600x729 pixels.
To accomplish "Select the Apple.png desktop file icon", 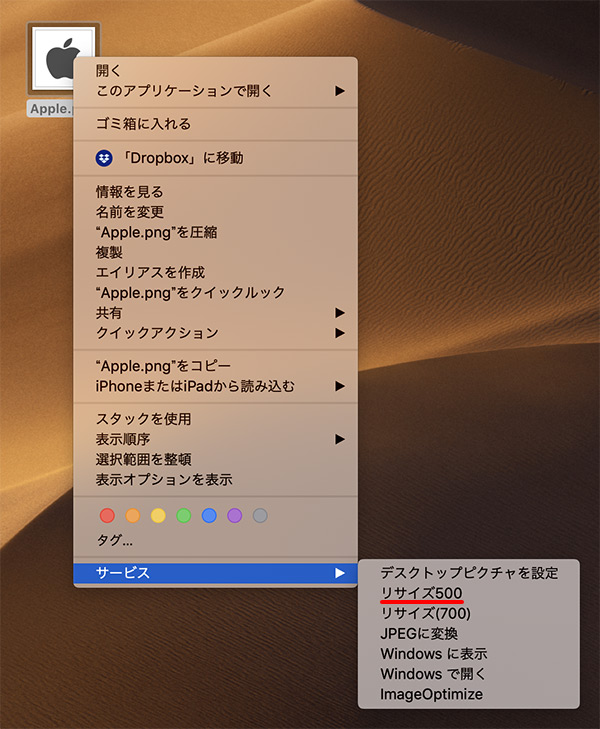I will point(64,59).
